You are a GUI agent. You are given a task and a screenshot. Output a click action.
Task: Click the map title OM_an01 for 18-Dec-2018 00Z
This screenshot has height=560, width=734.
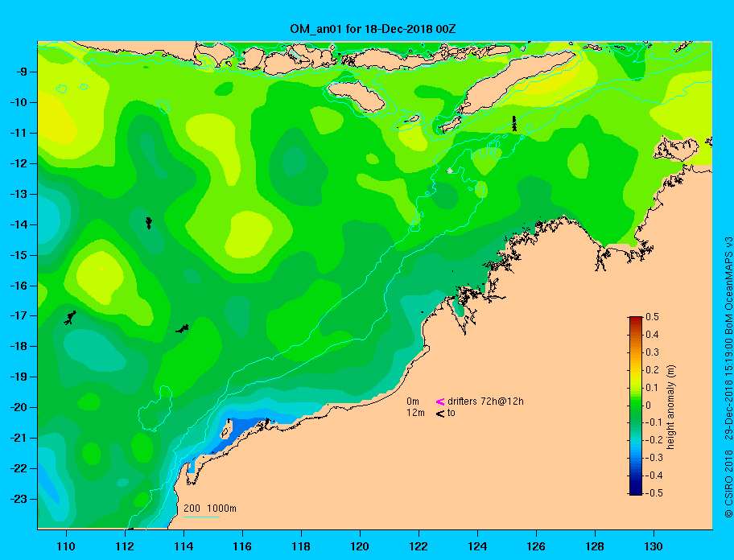[373, 29]
